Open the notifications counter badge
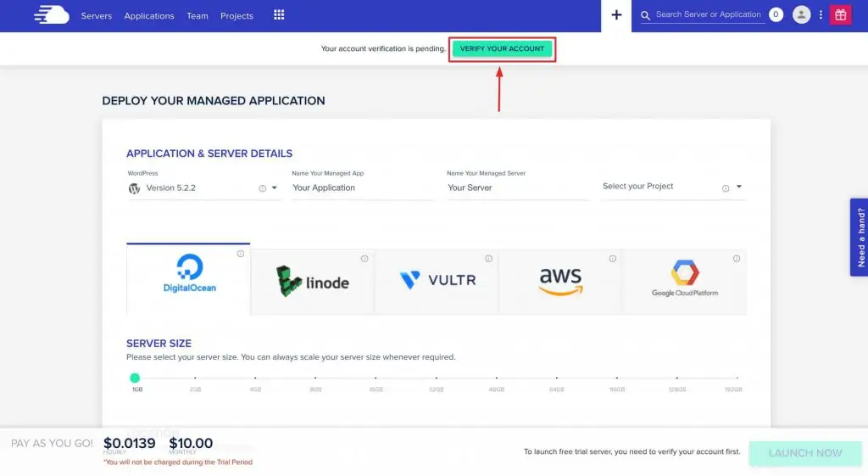 pos(776,14)
